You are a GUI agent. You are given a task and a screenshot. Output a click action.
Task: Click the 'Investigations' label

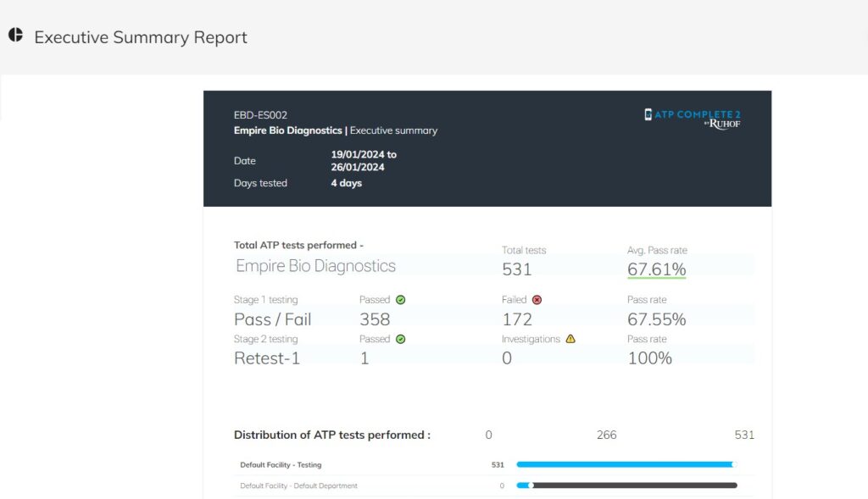(x=531, y=339)
